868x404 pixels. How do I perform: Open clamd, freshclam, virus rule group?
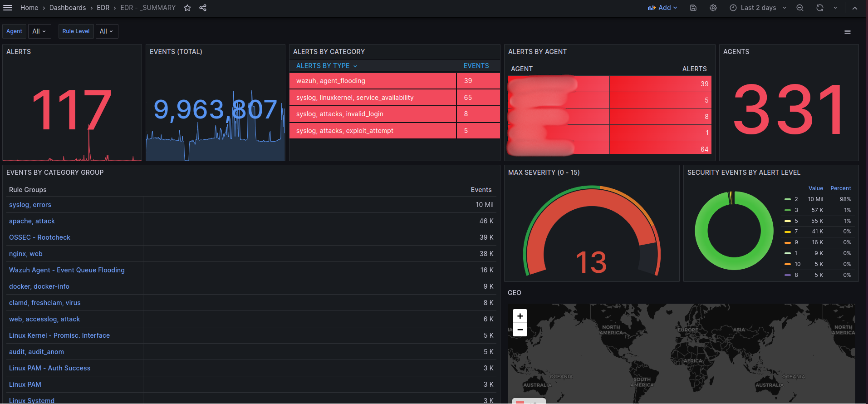[x=45, y=303]
